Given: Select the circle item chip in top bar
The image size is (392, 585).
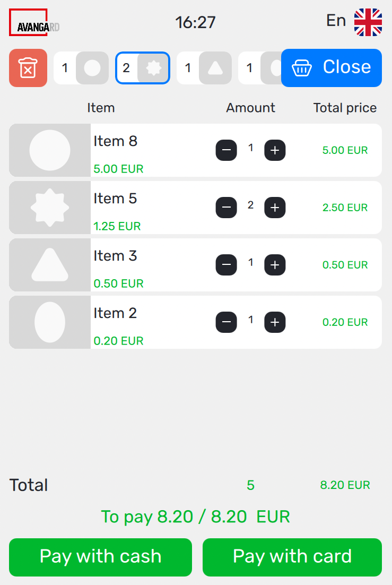Looking at the screenshot, I should pyautogui.click(x=81, y=68).
